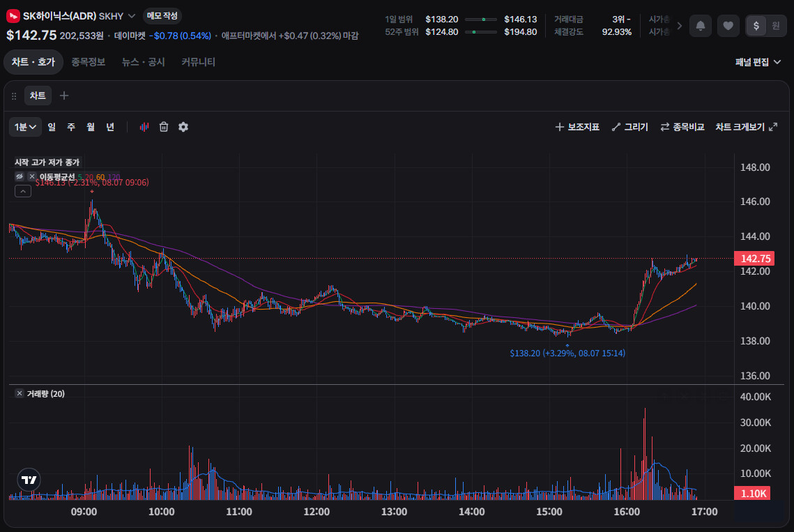The width and height of the screenshot is (794, 532).
Task: Expand the 패널 편집 dropdown
Action: point(758,62)
